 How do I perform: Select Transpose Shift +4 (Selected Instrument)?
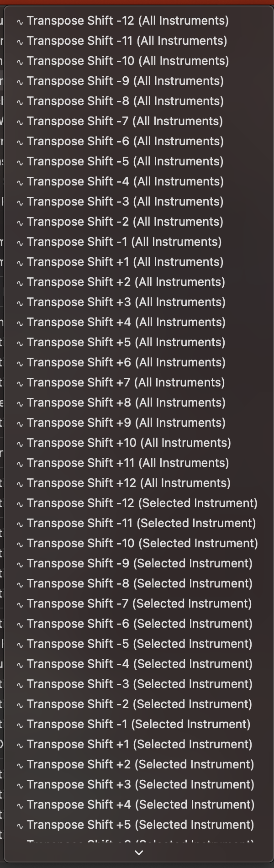click(x=140, y=804)
